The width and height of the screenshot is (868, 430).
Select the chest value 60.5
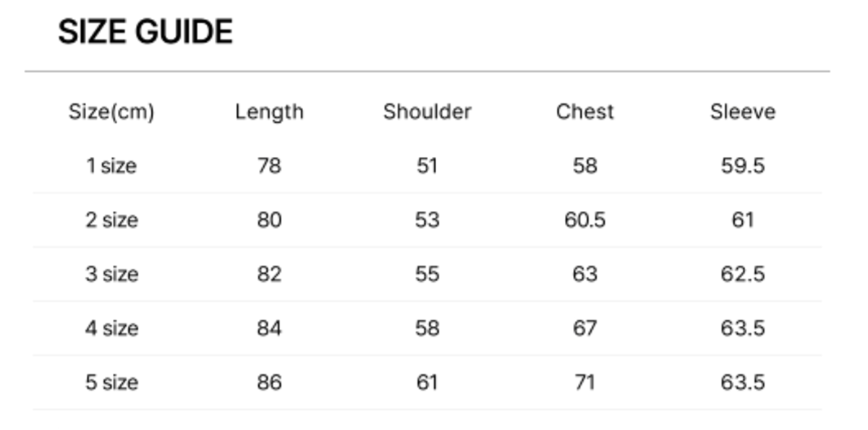[584, 220]
